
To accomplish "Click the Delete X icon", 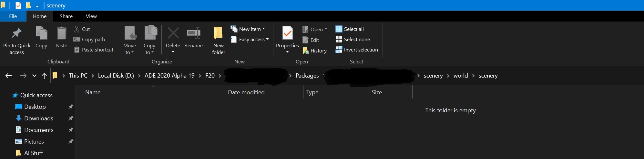I will [173, 33].
